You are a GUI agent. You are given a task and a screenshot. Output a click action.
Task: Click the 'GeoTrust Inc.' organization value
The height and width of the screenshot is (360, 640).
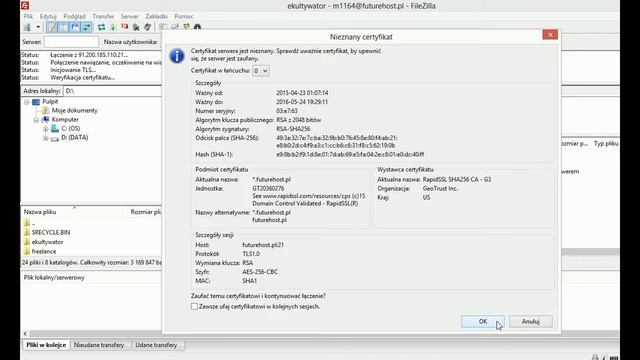440,189
